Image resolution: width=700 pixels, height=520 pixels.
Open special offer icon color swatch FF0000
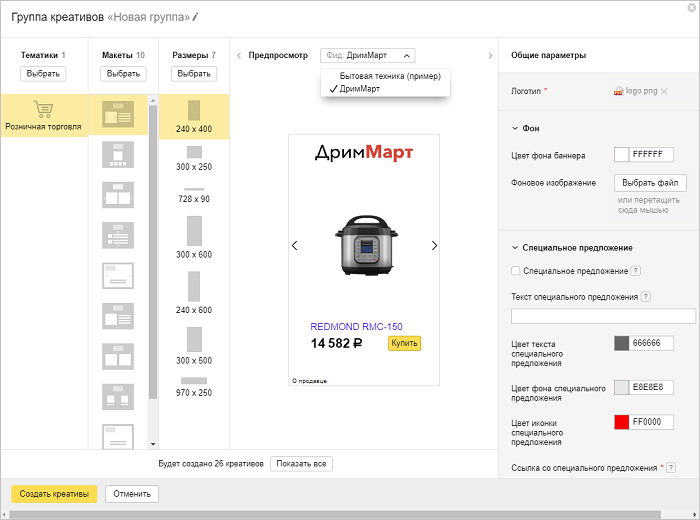621,422
